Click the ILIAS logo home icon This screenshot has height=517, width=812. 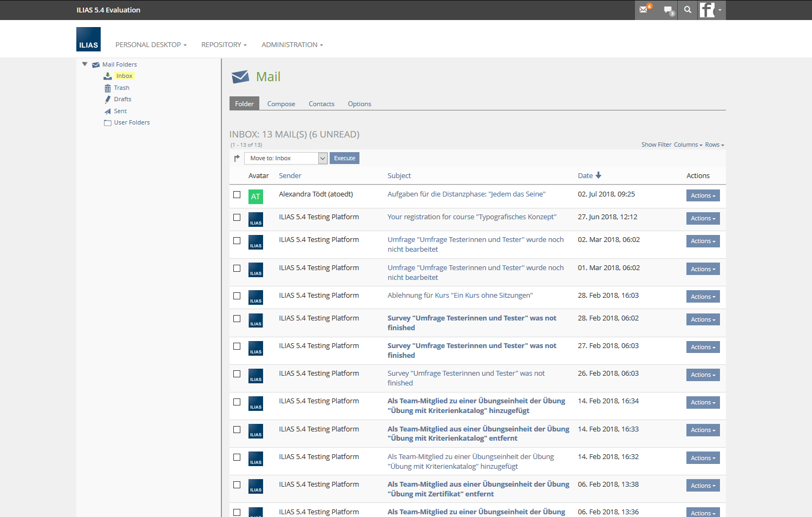[88, 40]
